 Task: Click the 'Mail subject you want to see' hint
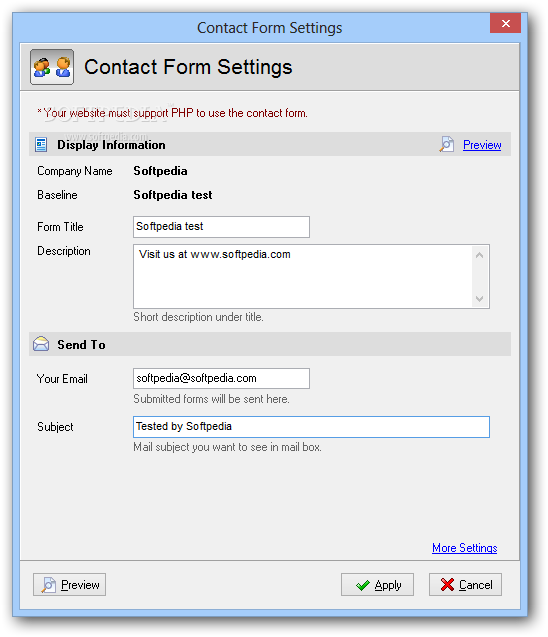[x=227, y=447]
